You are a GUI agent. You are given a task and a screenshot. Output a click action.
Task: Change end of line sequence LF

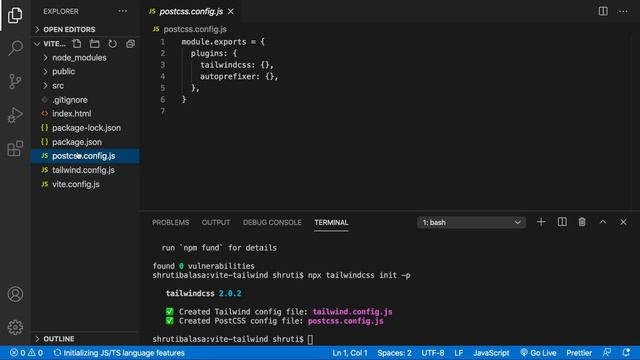458,353
